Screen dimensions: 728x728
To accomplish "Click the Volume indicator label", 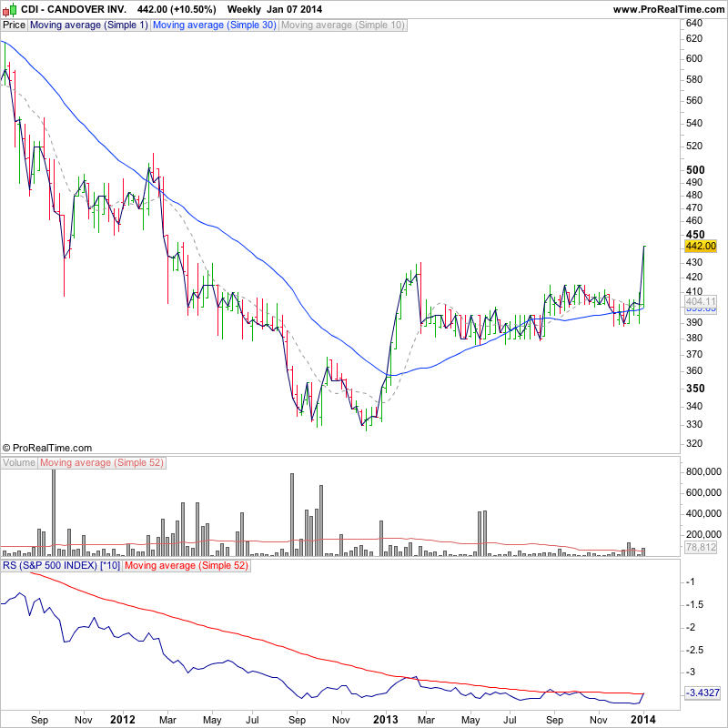I will coord(19,463).
